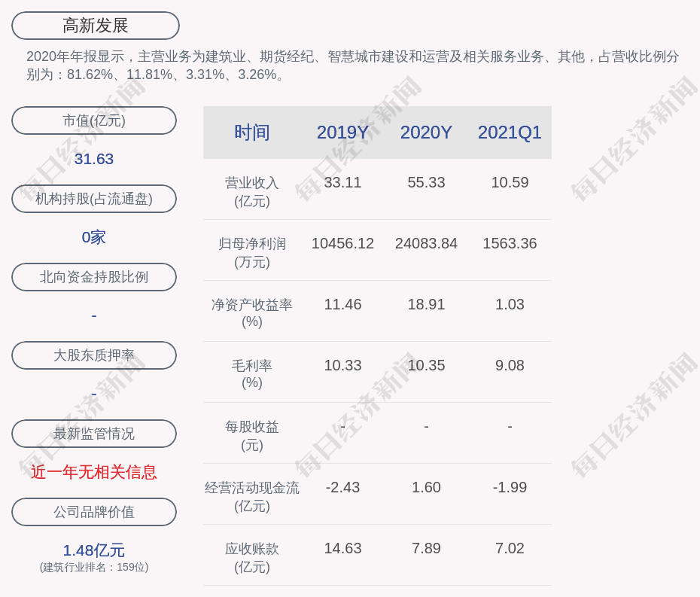Click the 每股收益(元) row label
The image size is (700, 597).
[252, 436]
